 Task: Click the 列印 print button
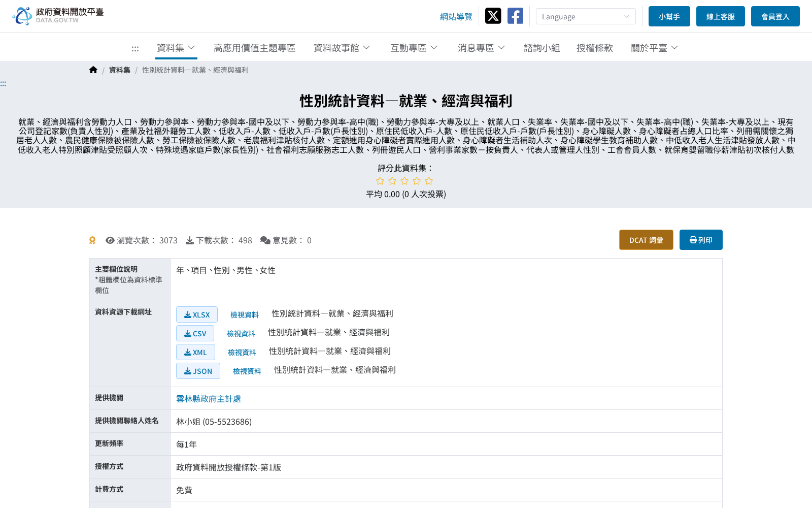click(x=701, y=240)
